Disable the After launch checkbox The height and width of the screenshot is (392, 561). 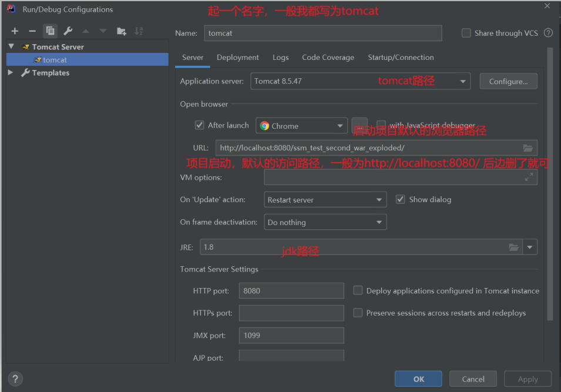(201, 125)
